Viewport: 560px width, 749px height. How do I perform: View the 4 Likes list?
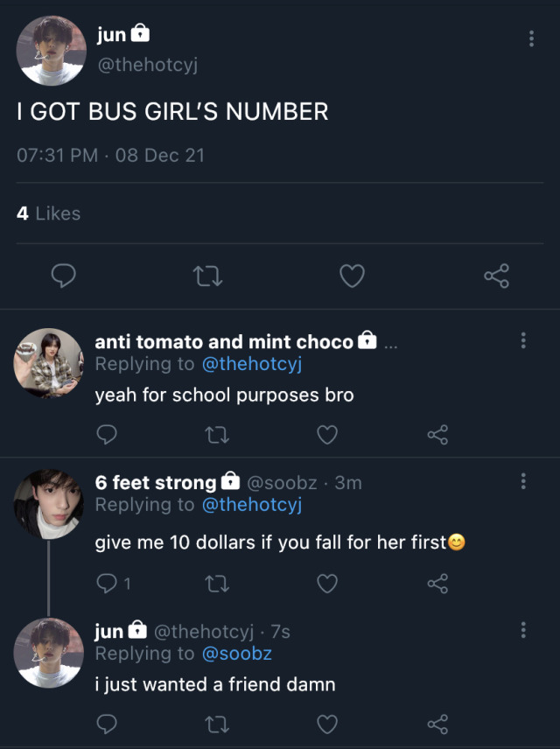click(49, 213)
